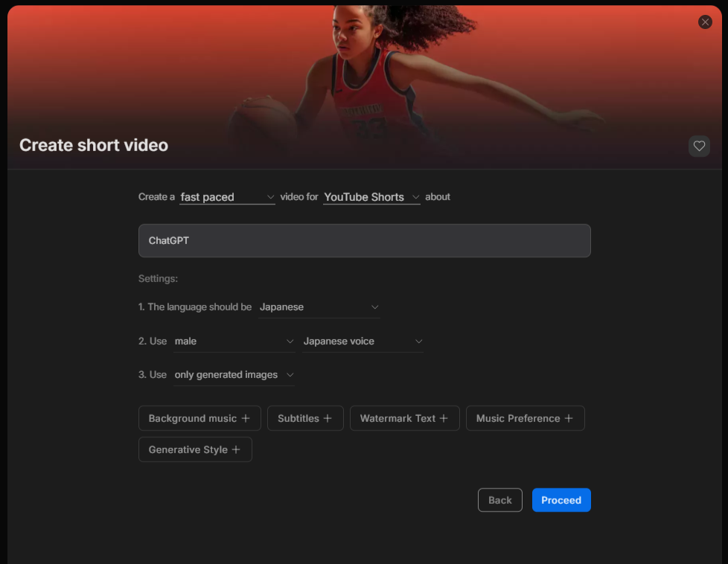Close the Create short video dialog
This screenshot has height=564, width=728.
(x=705, y=22)
